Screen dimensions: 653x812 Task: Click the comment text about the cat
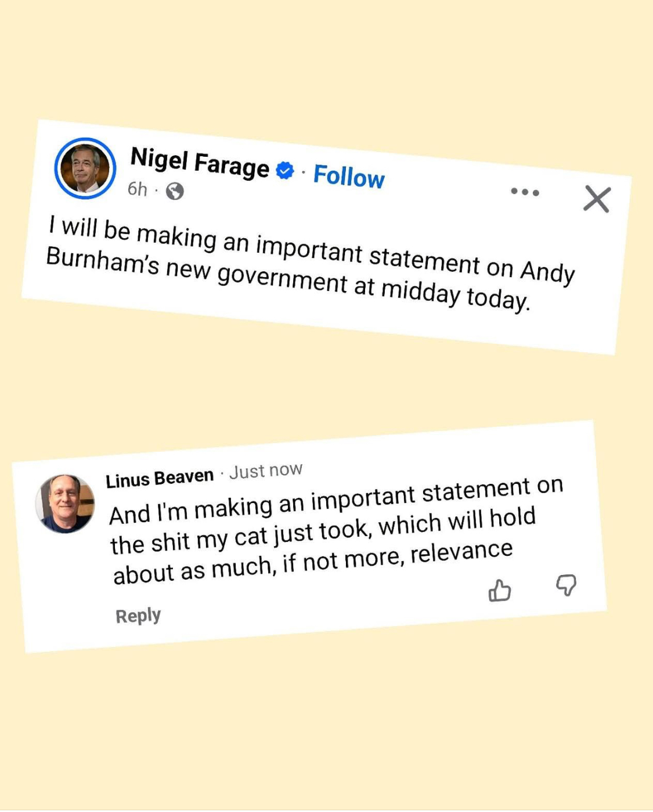[x=335, y=531]
